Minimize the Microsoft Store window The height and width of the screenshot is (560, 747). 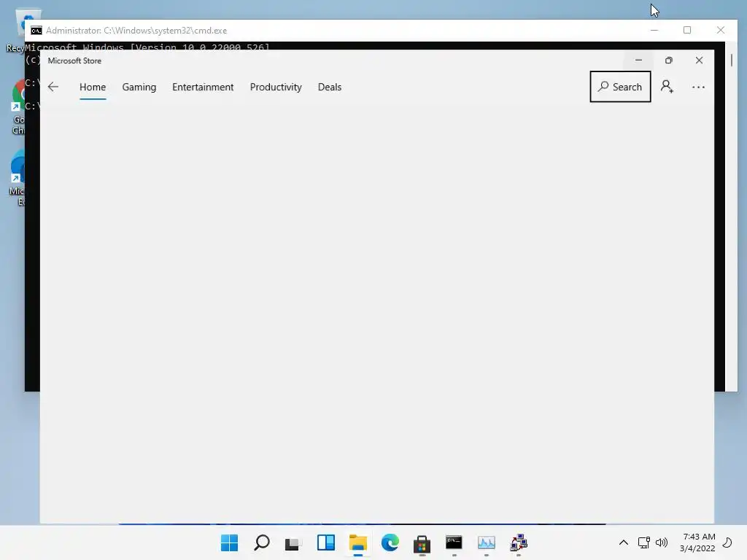point(638,61)
